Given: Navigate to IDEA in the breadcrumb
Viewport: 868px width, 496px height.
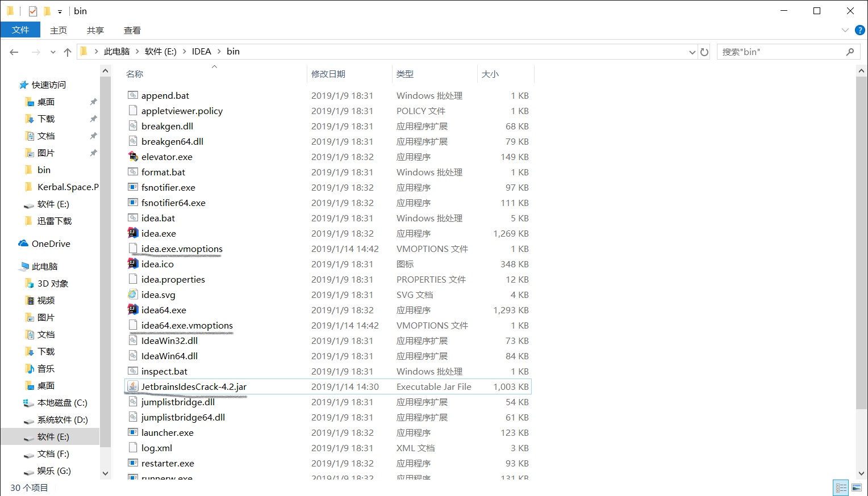Looking at the screenshot, I should click(x=201, y=51).
